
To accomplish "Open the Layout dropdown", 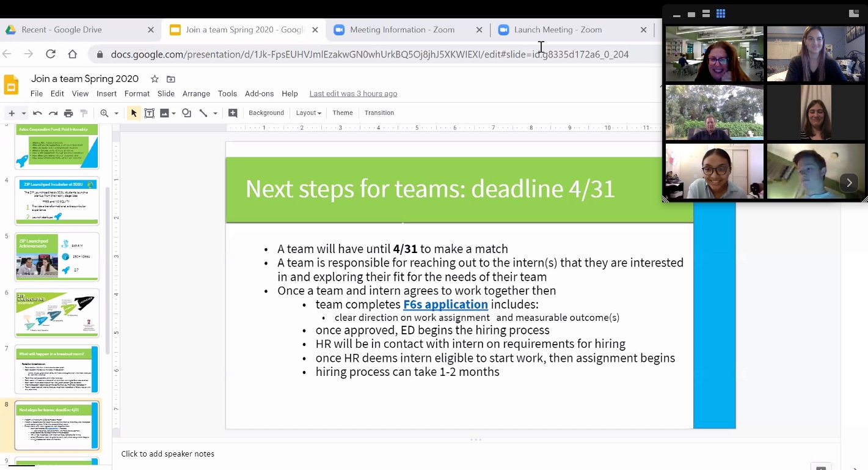I will 308,113.
